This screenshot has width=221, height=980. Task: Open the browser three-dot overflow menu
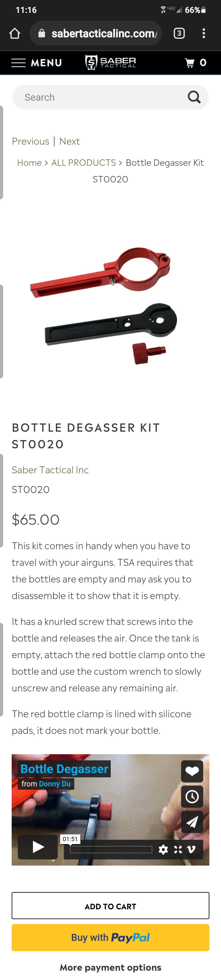[204, 34]
